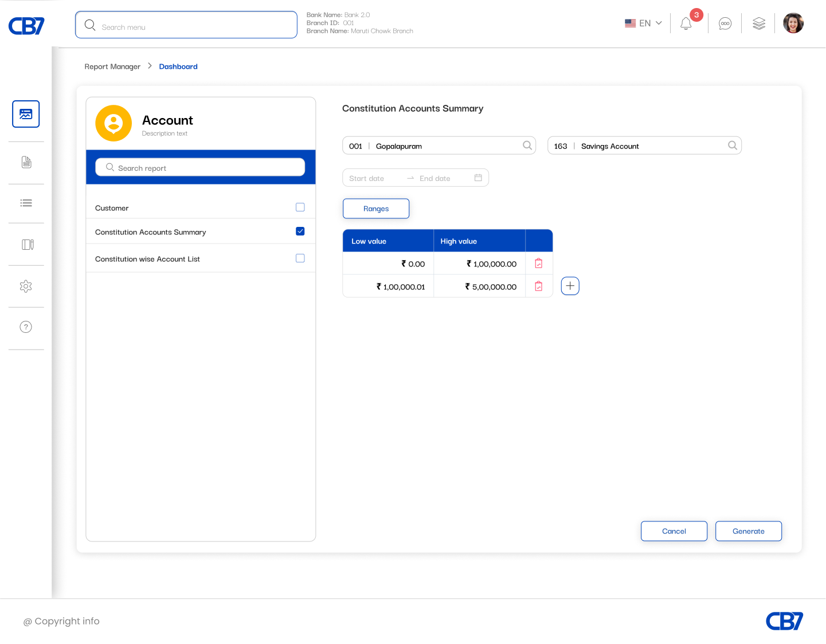Click the End date field

click(x=435, y=178)
